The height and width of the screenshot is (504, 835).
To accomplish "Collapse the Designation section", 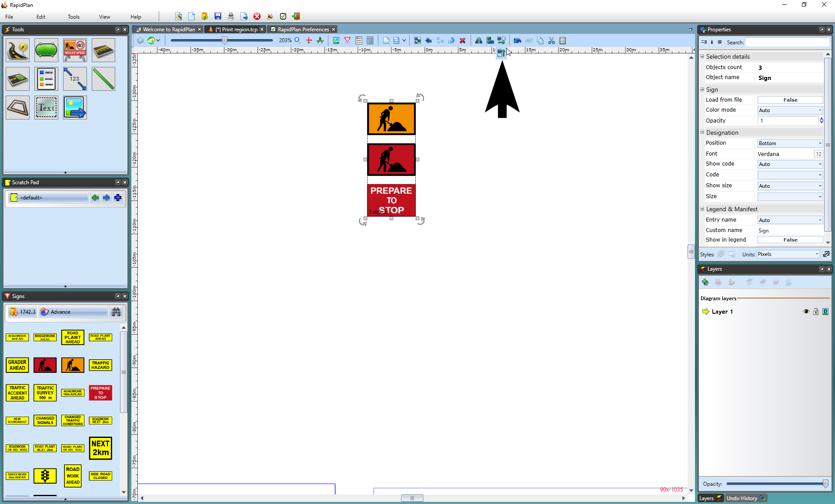I will pos(702,133).
